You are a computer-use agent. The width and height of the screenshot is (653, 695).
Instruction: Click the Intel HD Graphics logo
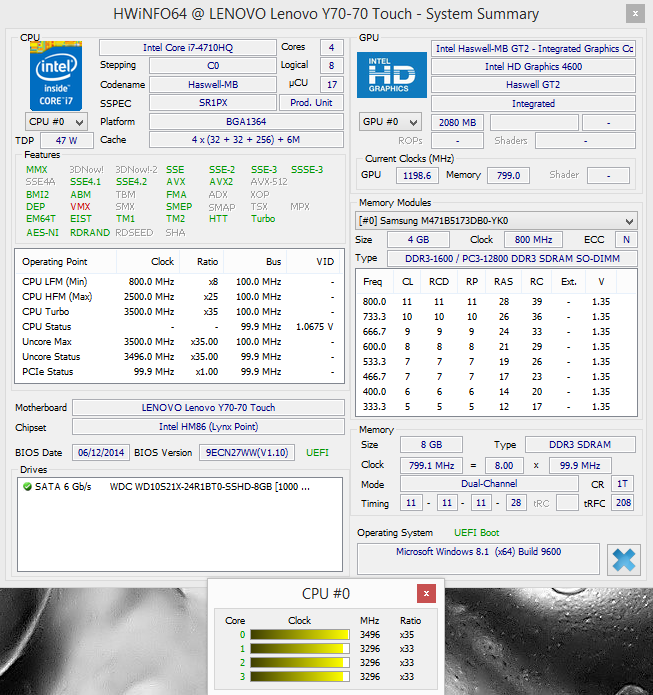[x=391, y=74]
